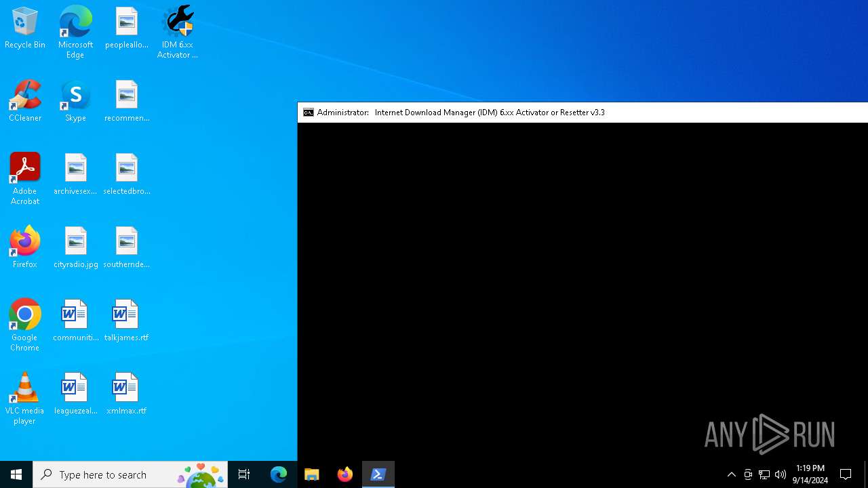Launch Microsoft Edge from the taskbar
Image resolution: width=868 pixels, height=488 pixels.
(x=279, y=474)
